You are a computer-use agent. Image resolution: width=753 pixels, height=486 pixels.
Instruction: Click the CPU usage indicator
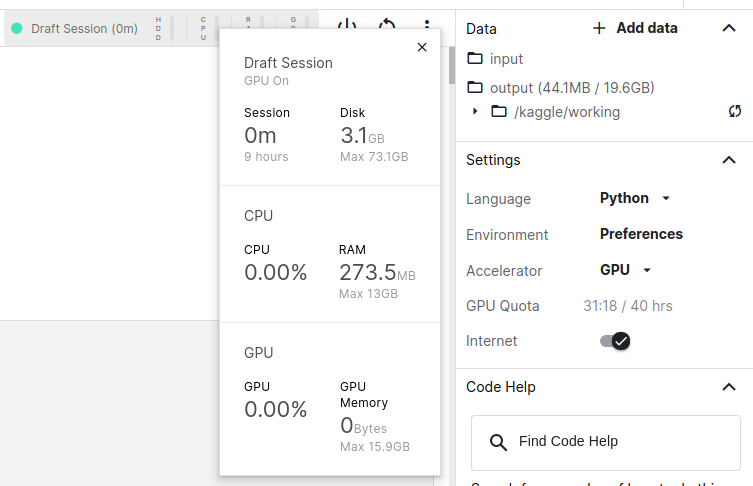[209, 28]
